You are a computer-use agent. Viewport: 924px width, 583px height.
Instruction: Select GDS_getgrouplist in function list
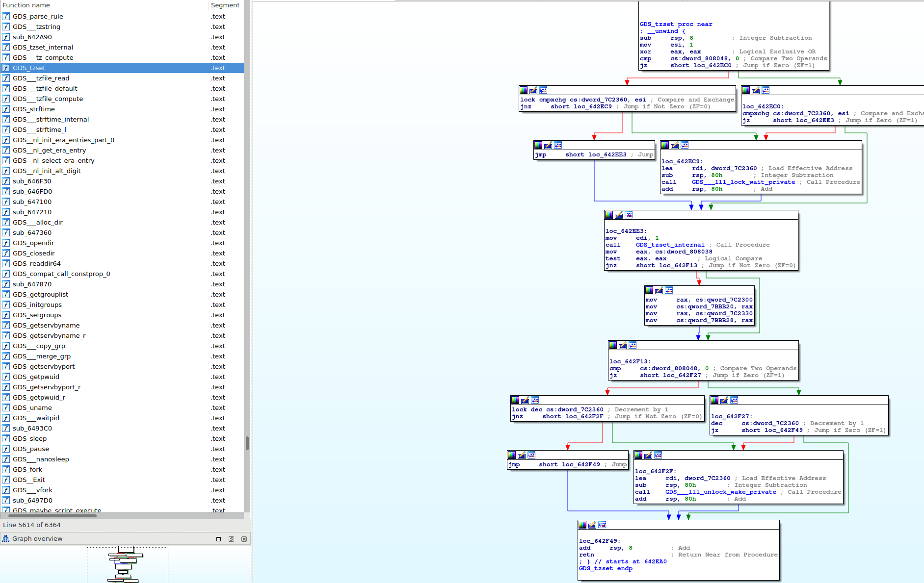[122, 294]
